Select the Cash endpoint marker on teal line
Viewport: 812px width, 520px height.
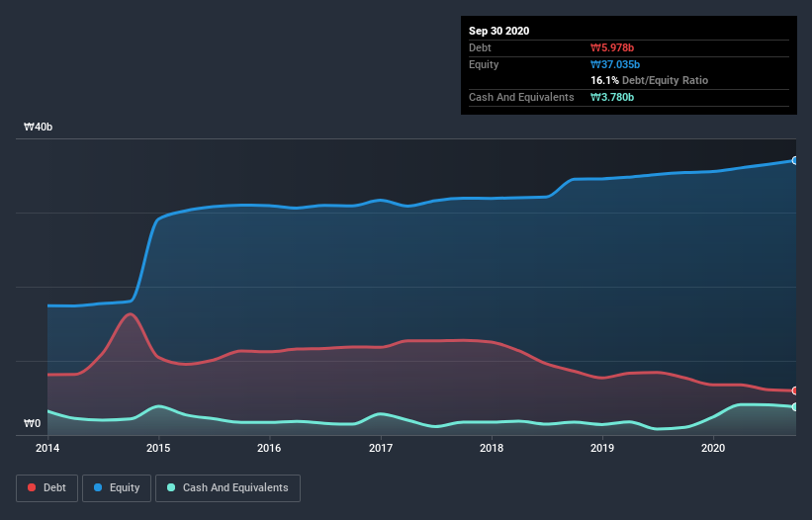click(795, 406)
